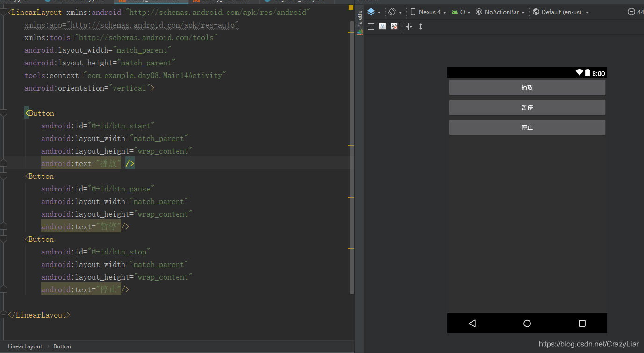Click the yellow inspection status square
Image resolution: width=644 pixels, height=353 pixels.
[351, 7]
